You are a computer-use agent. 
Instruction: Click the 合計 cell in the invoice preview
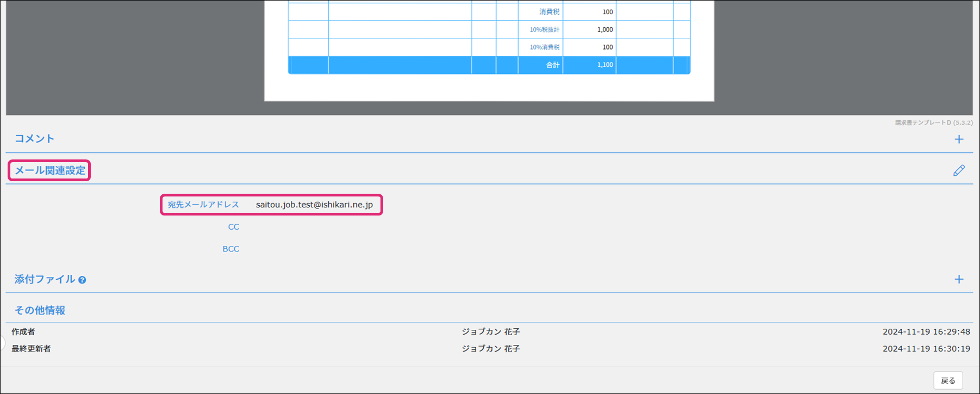coord(552,65)
